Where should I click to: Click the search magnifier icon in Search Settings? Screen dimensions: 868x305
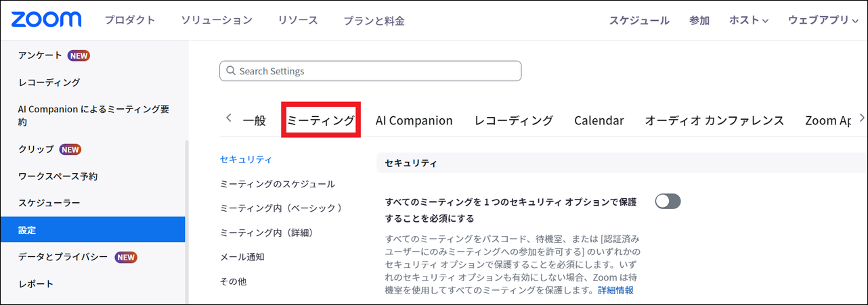click(230, 71)
